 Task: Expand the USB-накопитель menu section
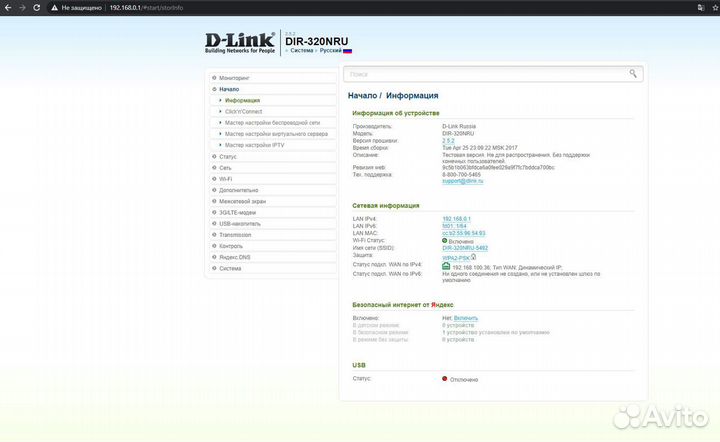(x=273, y=224)
